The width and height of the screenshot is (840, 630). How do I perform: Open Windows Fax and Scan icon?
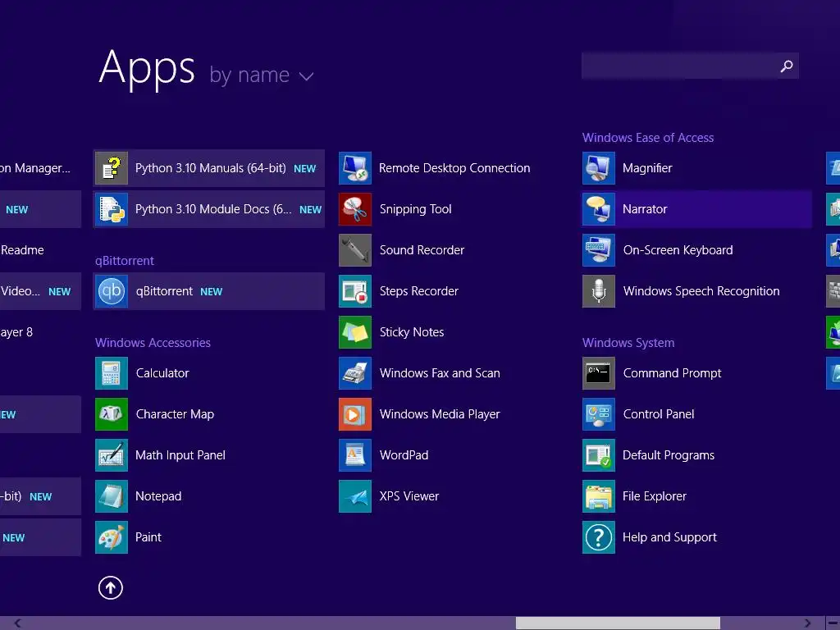tap(355, 373)
